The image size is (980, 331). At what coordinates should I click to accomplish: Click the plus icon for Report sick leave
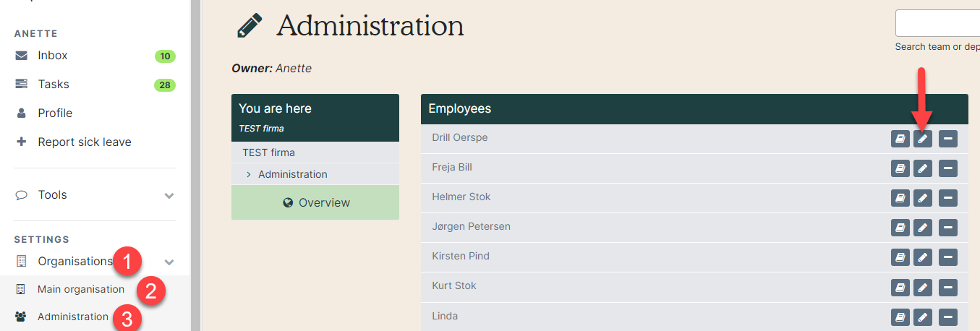tap(21, 142)
